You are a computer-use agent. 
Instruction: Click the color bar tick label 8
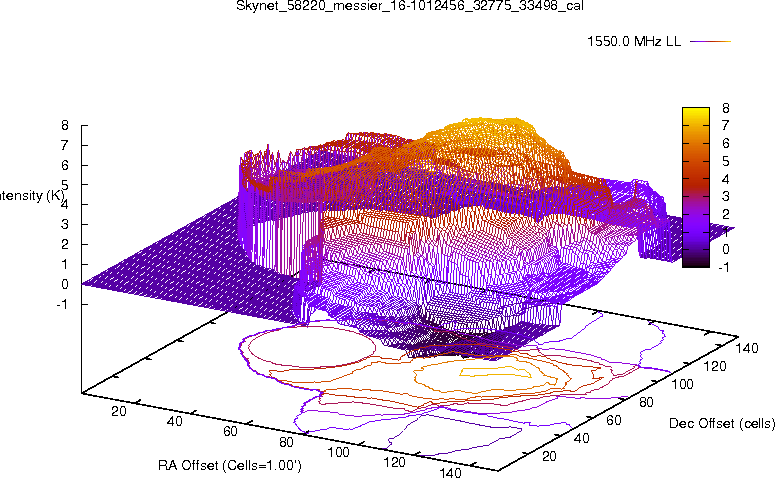point(726,108)
